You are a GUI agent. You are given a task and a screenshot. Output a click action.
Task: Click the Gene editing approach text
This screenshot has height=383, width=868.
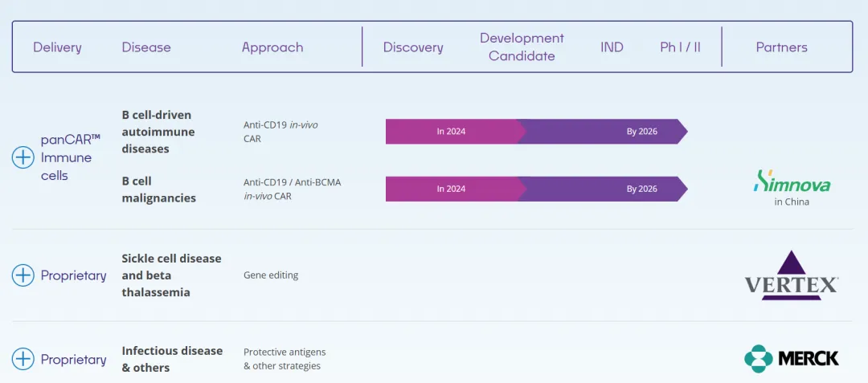coord(271,275)
